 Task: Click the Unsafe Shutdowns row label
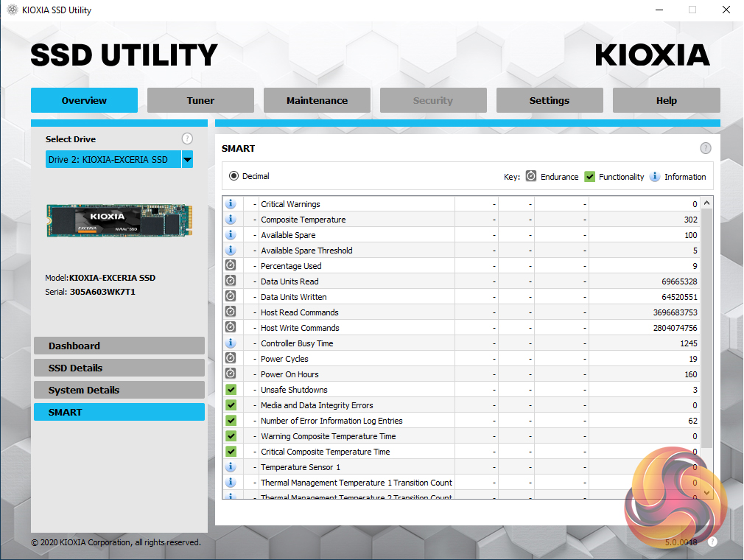[x=294, y=390]
